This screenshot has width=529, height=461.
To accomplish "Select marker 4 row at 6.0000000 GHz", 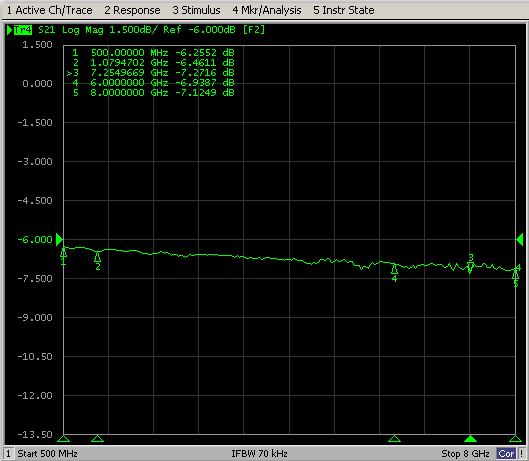I will (x=153, y=83).
